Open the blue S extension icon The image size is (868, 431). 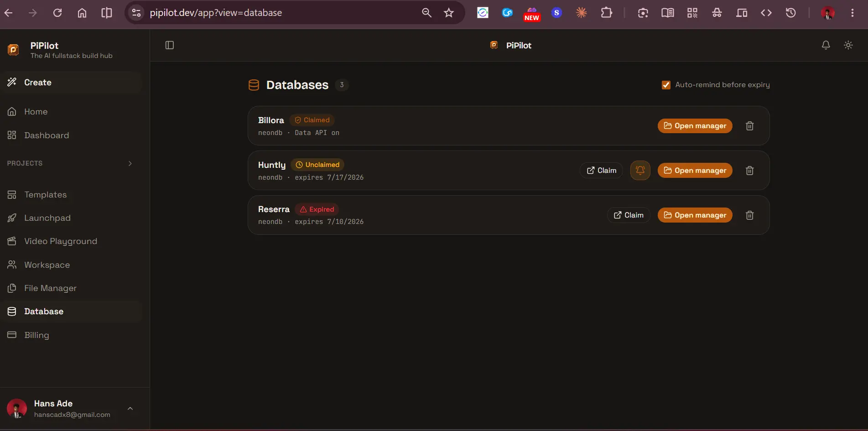pos(556,13)
